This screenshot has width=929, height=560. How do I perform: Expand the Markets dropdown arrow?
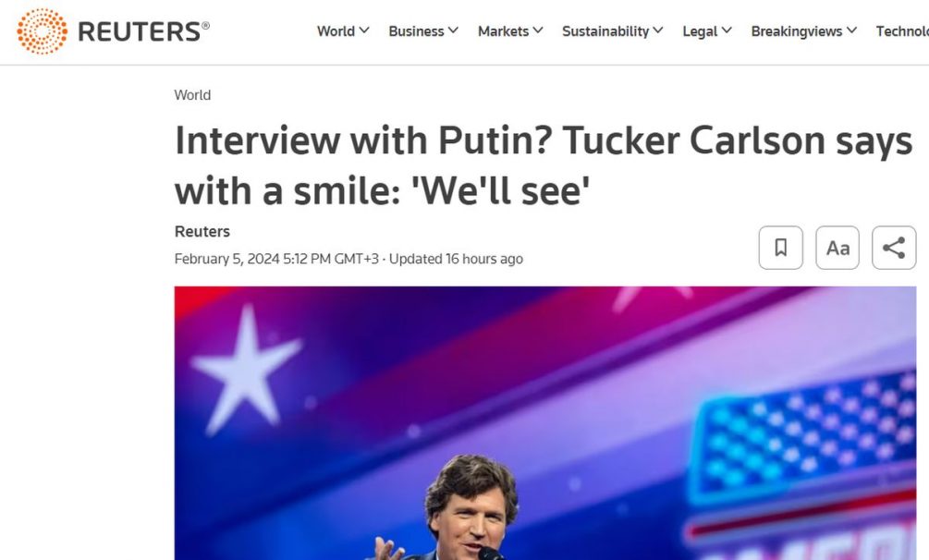[x=538, y=30]
